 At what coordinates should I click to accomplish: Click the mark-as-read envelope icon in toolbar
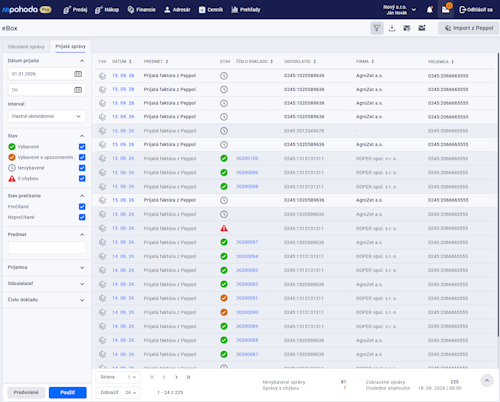click(x=407, y=28)
